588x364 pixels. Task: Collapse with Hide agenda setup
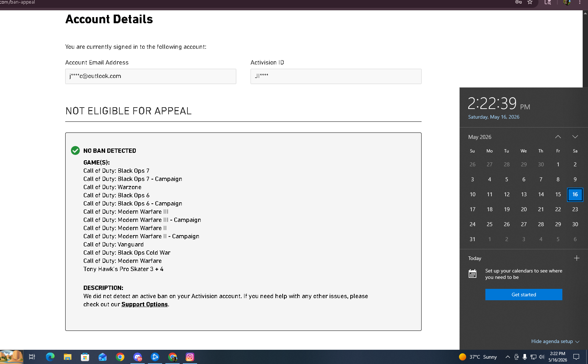(x=555, y=341)
